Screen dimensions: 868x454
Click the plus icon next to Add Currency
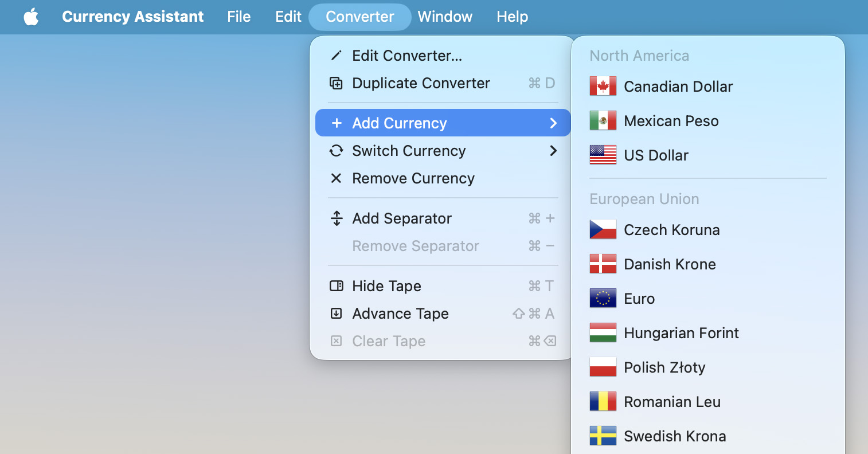tap(337, 123)
